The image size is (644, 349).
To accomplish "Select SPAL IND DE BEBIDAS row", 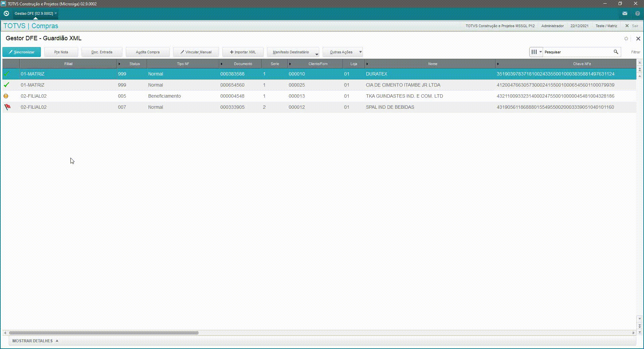I will click(x=319, y=107).
